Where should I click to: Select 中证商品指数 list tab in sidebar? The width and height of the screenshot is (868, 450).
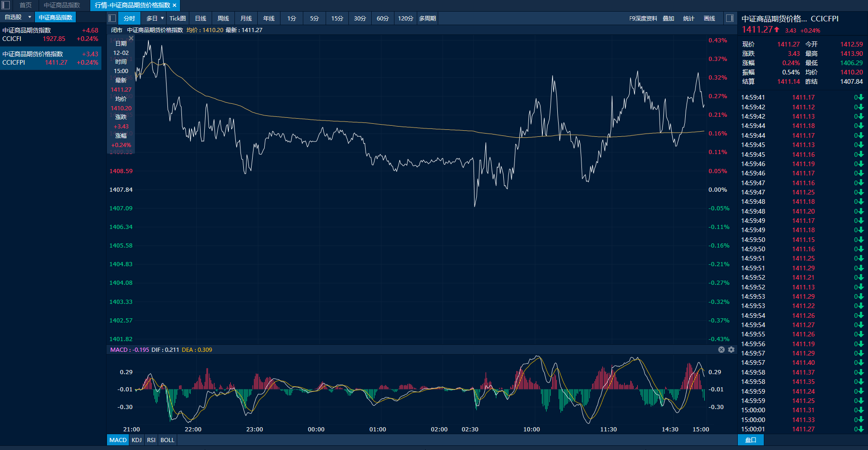pyautogui.click(x=55, y=17)
